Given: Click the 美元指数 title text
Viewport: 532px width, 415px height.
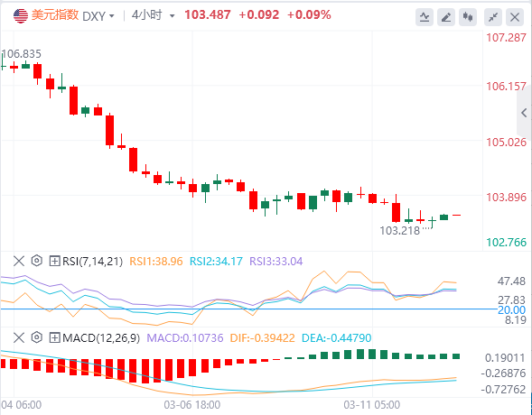Looking at the screenshot, I should click(x=55, y=15).
